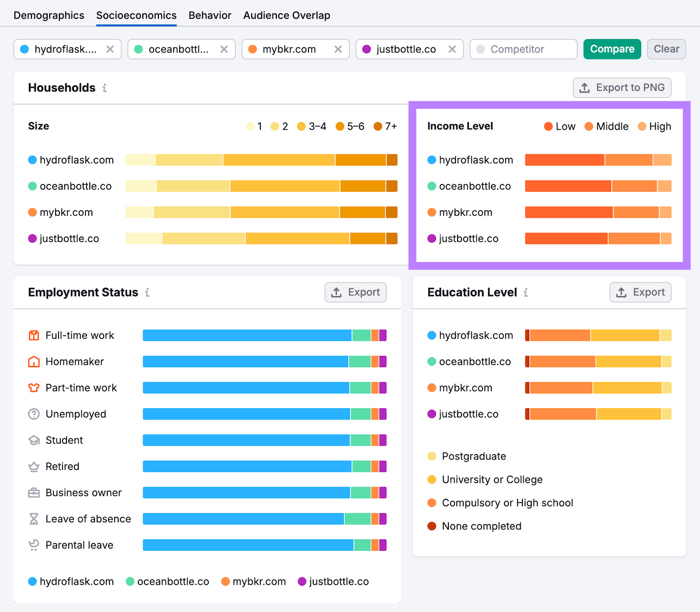The width and height of the screenshot is (700, 612).
Task: Open the Audience Overlap tab
Action: click(287, 15)
